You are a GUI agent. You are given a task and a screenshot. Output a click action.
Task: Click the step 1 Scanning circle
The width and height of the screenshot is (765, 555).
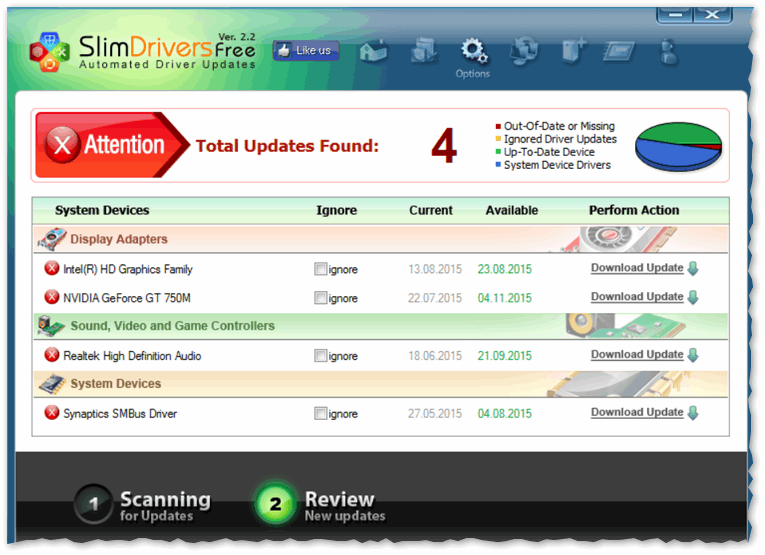tap(94, 504)
